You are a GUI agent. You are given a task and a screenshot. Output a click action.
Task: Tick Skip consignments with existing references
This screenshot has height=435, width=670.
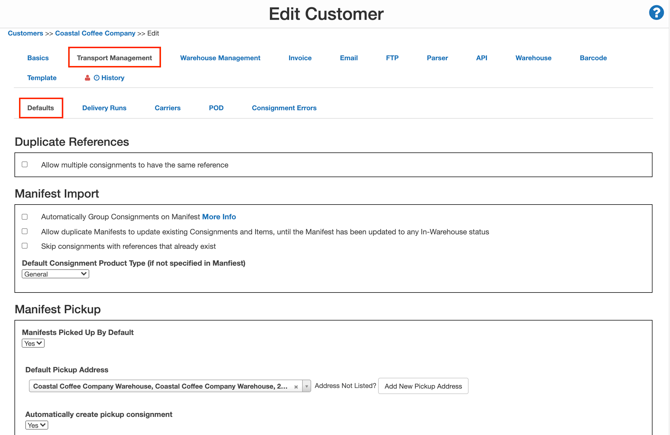point(25,246)
